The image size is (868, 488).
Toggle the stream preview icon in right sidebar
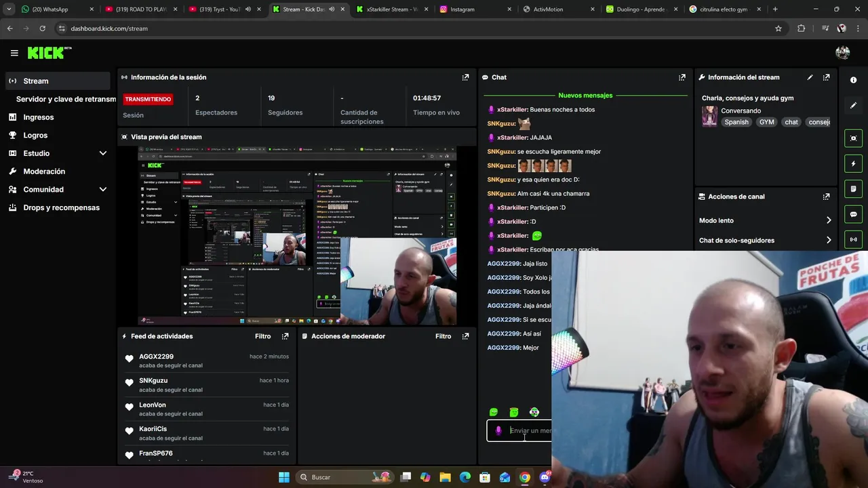(853, 138)
